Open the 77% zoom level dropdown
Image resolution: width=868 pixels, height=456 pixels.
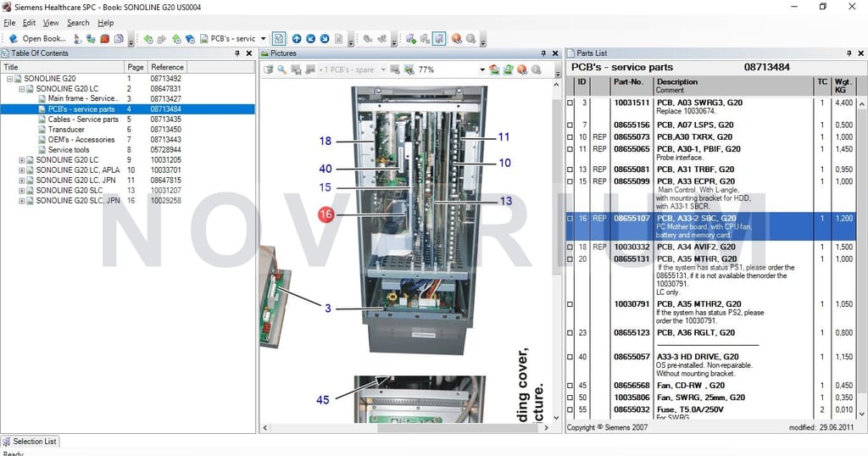point(482,70)
